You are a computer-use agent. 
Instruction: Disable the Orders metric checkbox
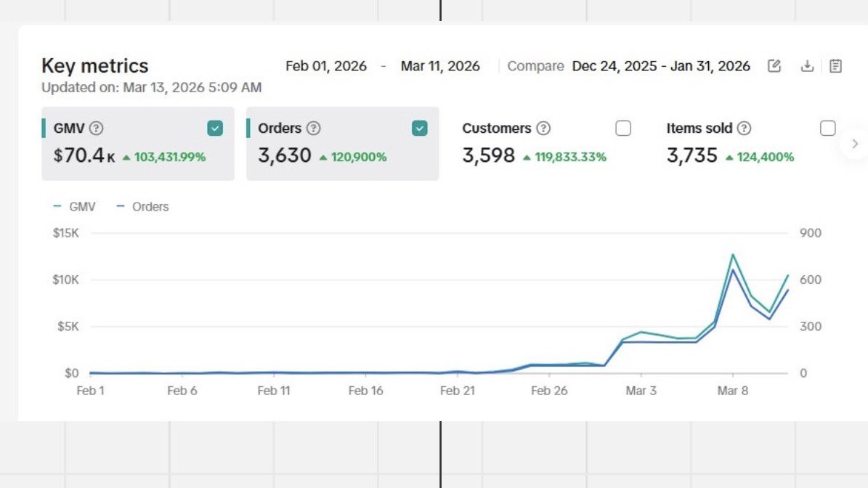pyautogui.click(x=420, y=129)
